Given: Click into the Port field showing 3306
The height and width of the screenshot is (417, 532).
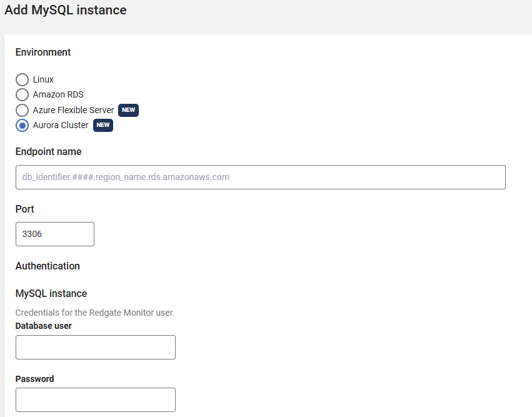Looking at the screenshot, I should 55,234.
